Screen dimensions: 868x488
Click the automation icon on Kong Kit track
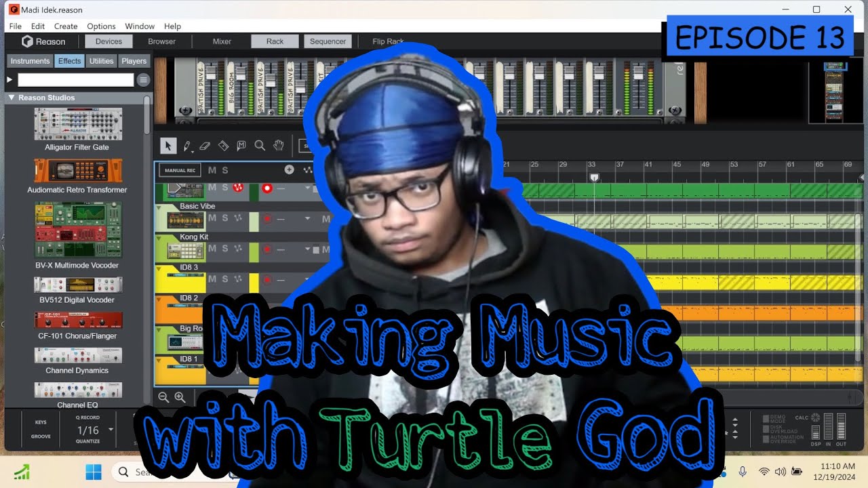(x=238, y=249)
